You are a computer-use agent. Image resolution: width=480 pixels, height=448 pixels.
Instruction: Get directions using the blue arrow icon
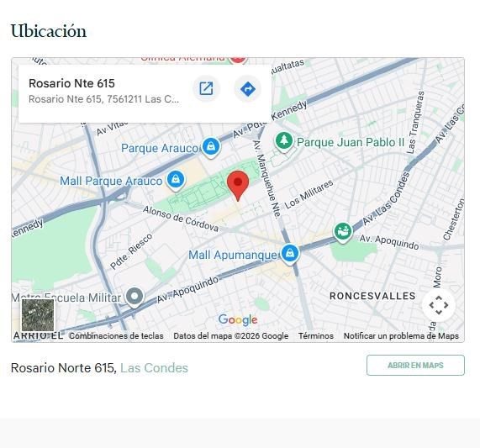[247, 89]
